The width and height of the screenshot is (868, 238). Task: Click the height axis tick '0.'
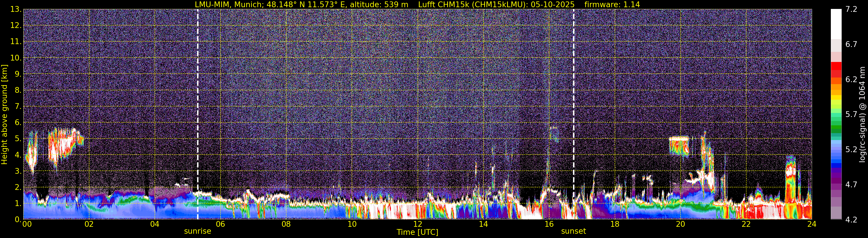click(x=18, y=220)
